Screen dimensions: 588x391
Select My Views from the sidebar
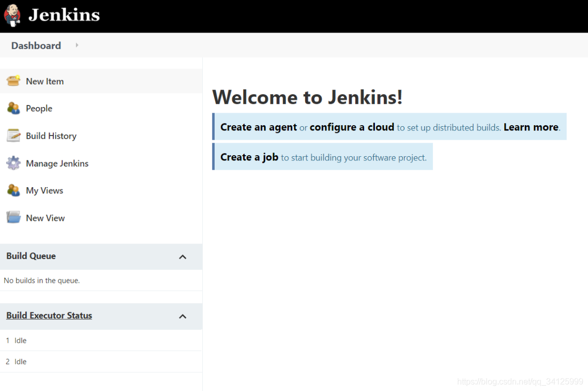44,190
